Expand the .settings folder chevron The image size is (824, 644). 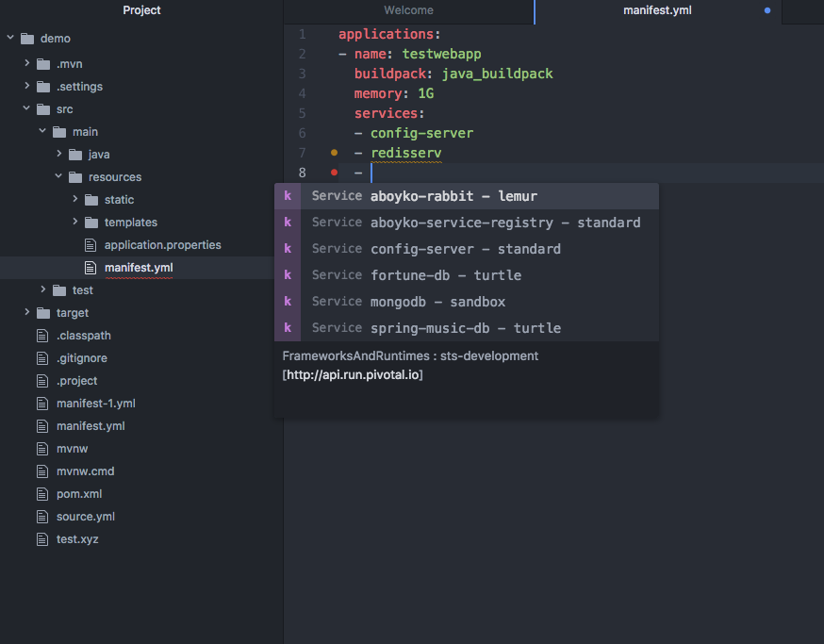[x=26, y=86]
